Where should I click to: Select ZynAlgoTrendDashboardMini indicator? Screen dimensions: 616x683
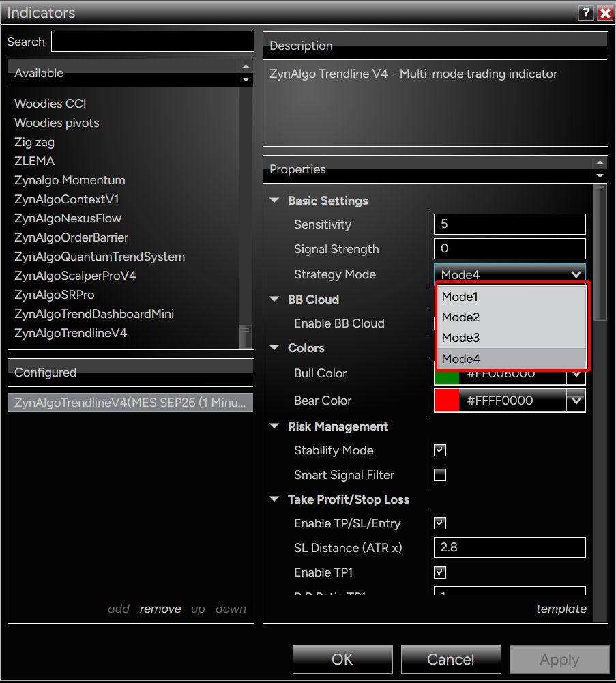point(94,314)
